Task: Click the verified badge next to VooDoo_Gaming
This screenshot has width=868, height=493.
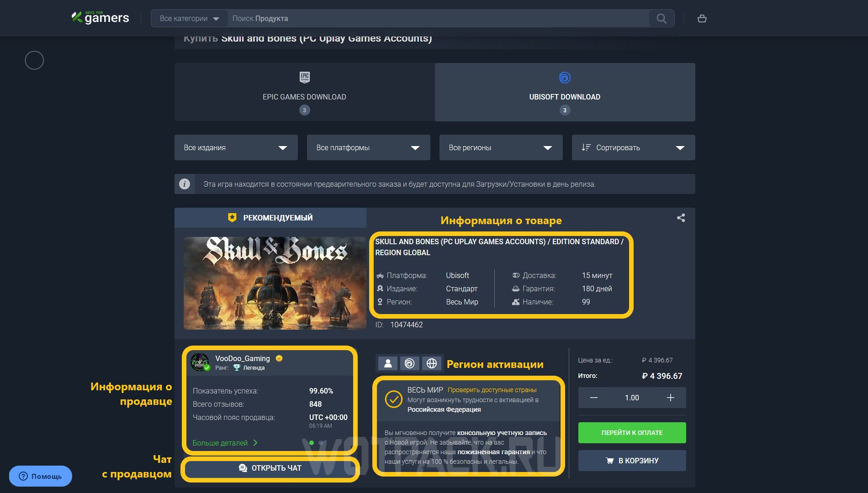Action: click(x=279, y=358)
